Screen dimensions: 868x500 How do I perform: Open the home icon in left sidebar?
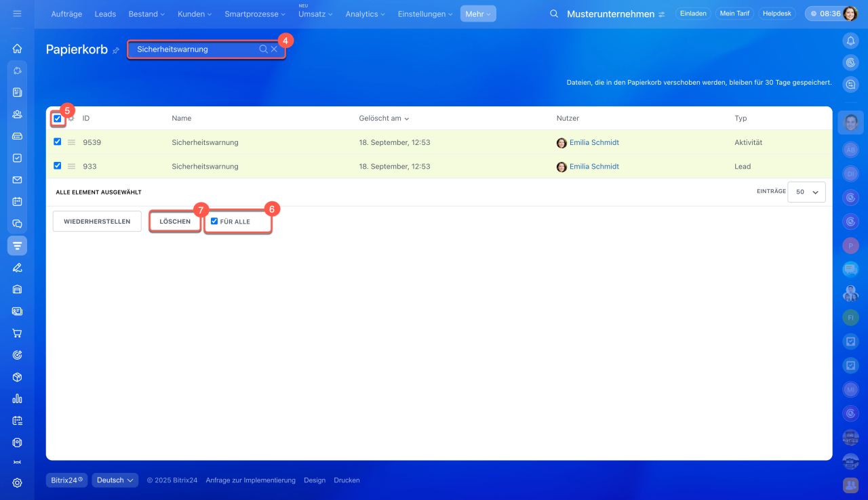(17, 49)
